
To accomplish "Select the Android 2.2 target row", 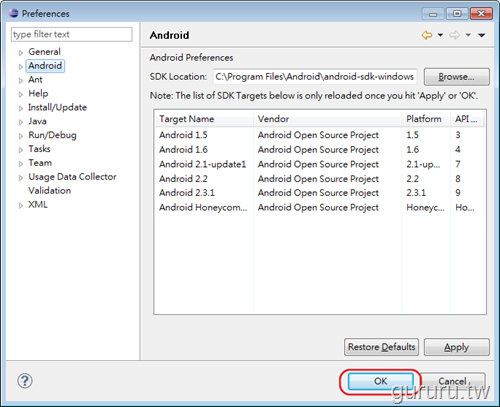I will click(319, 179).
